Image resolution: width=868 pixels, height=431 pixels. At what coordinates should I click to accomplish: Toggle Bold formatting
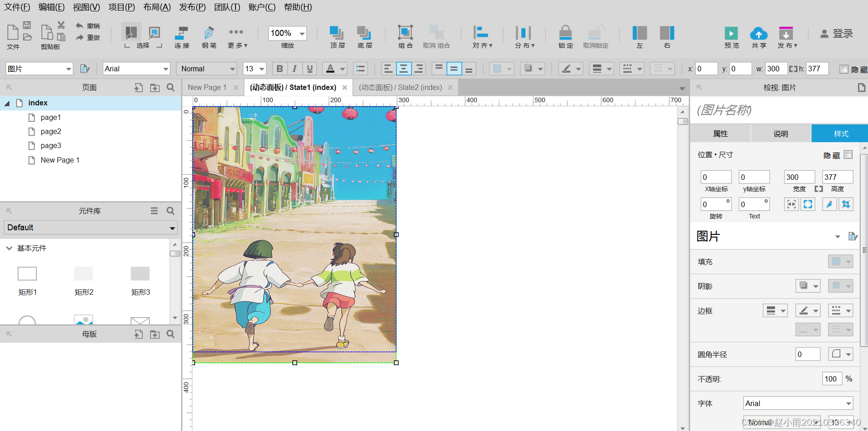pos(280,69)
